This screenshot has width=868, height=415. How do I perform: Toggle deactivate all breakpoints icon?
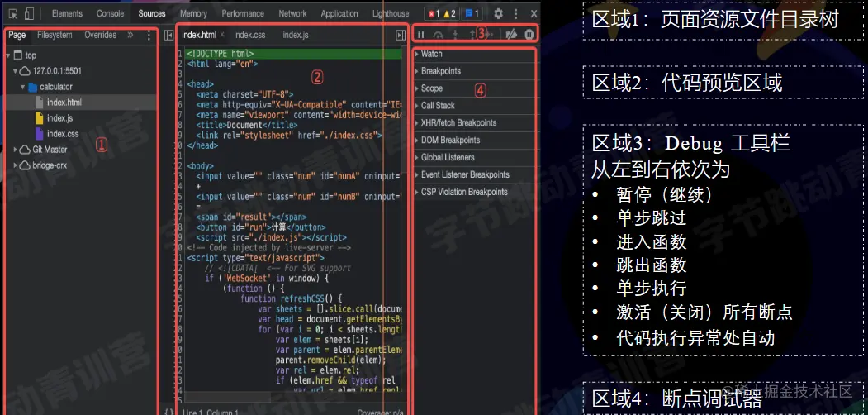point(511,35)
